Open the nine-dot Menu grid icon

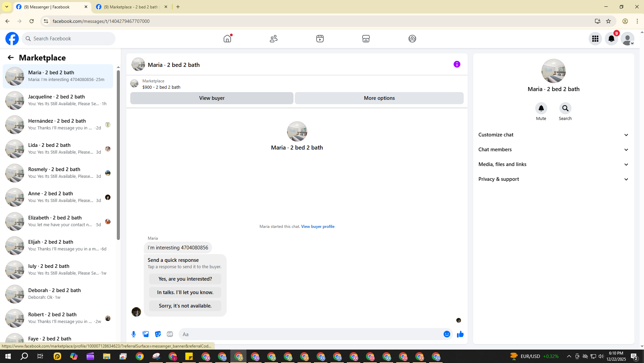[595, 39]
